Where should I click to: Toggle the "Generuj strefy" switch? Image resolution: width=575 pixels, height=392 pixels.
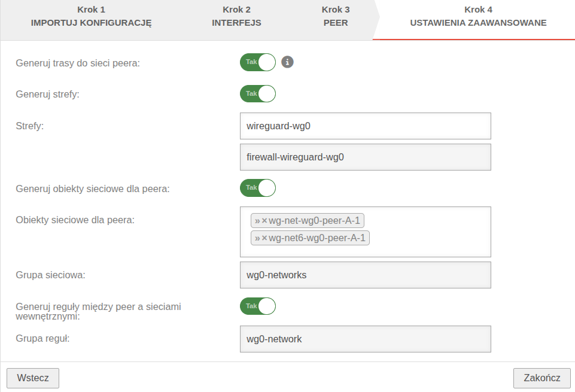click(258, 93)
